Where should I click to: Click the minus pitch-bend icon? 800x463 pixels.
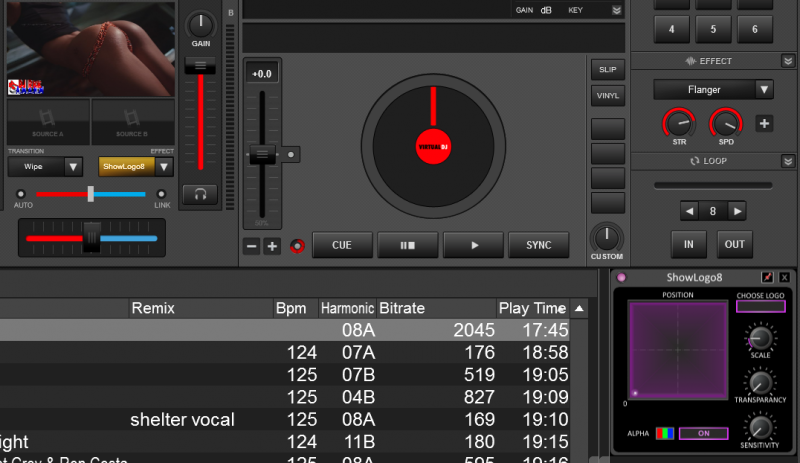[251, 246]
